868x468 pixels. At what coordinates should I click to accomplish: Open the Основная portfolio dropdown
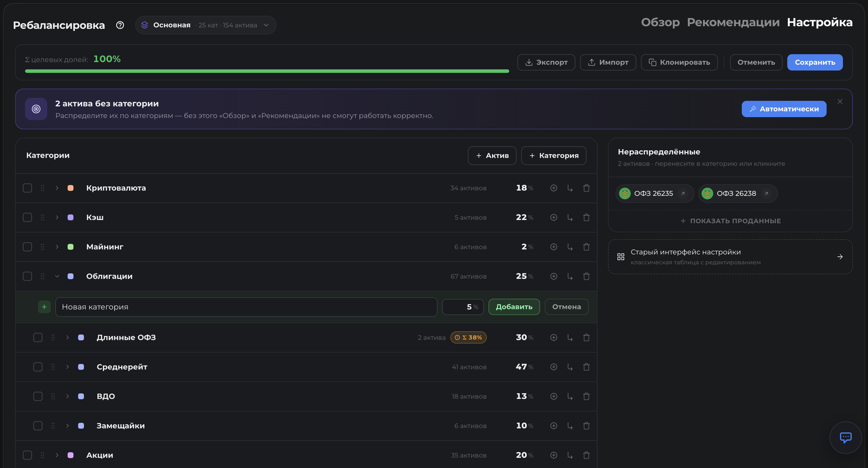click(205, 25)
